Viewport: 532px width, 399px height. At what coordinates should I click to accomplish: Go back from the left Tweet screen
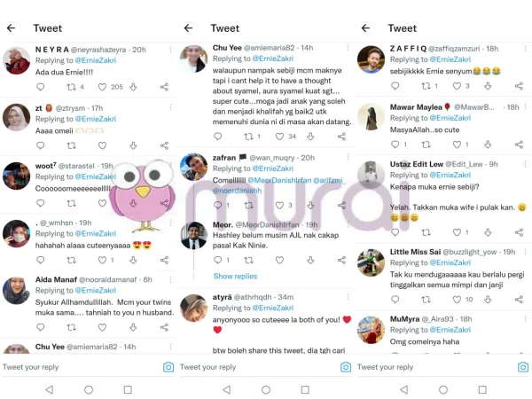[x=12, y=27]
